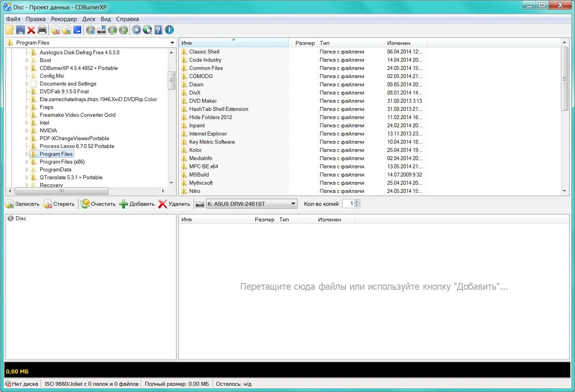Click Записать to start burning
The height and width of the screenshot is (392, 575).
point(22,203)
